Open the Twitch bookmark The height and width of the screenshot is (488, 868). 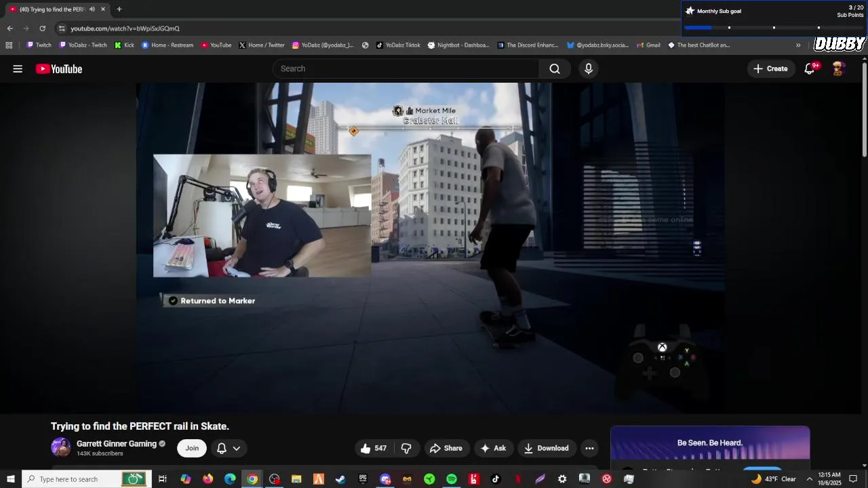click(39, 45)
